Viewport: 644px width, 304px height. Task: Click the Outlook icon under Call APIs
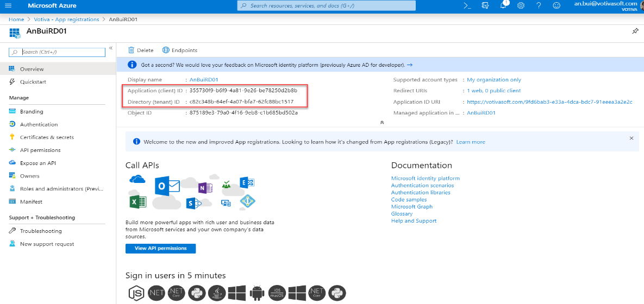coord(167,186)
